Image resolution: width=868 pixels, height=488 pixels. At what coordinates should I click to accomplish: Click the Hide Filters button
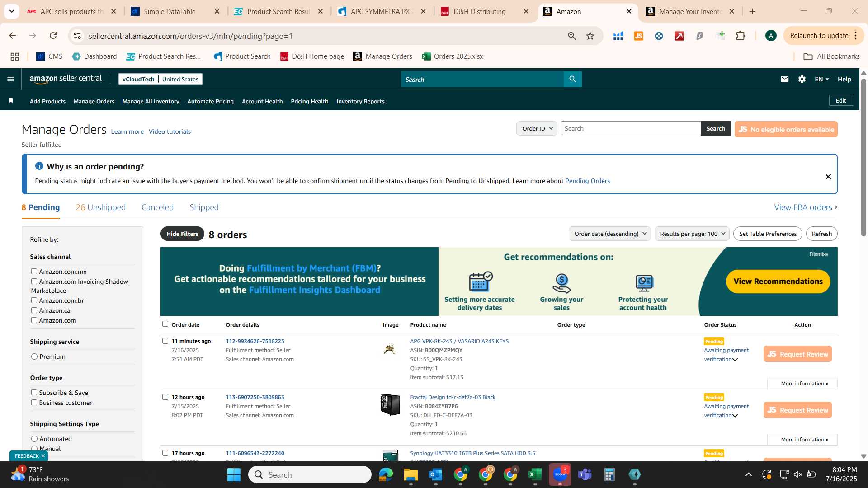(182, 234)
